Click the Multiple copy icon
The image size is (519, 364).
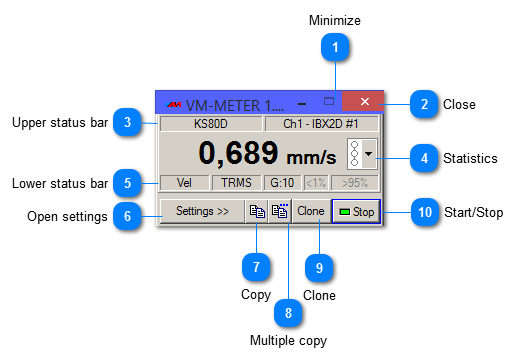tap(280, 211)
